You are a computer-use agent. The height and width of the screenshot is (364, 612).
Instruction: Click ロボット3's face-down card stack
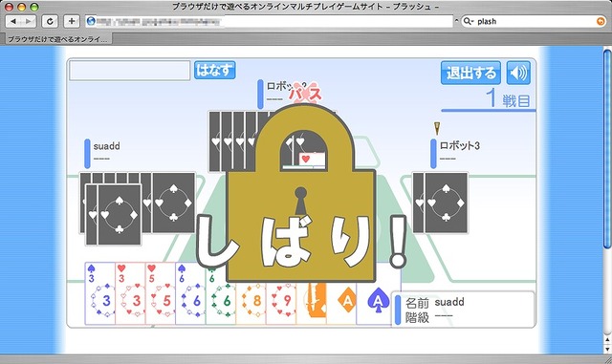(x=440, y=203)
